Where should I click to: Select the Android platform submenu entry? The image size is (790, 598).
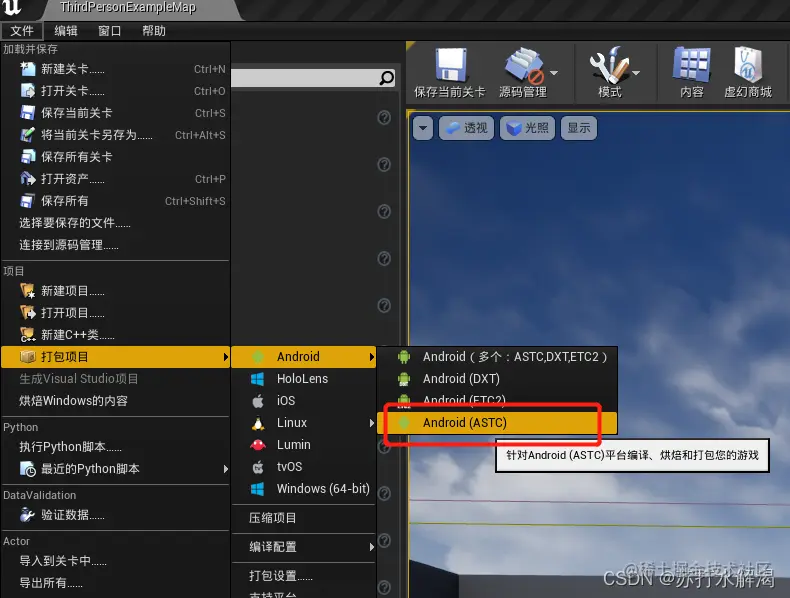[x=304, y=357]
